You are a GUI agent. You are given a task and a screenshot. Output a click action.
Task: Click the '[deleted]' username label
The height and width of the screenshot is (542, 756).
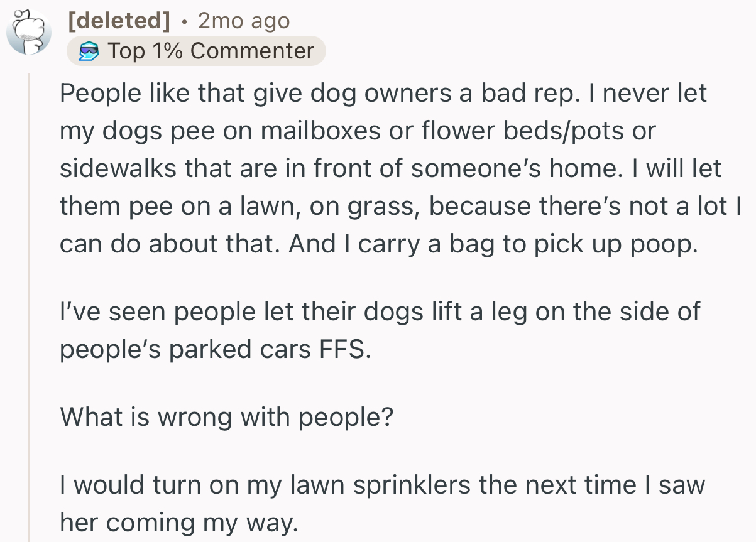tap(119, 20)
